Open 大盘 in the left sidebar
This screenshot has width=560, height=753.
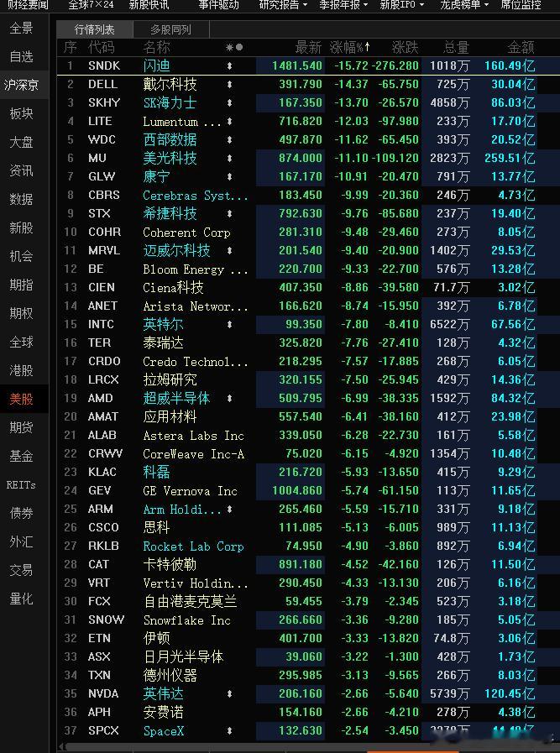click(22, 142)
